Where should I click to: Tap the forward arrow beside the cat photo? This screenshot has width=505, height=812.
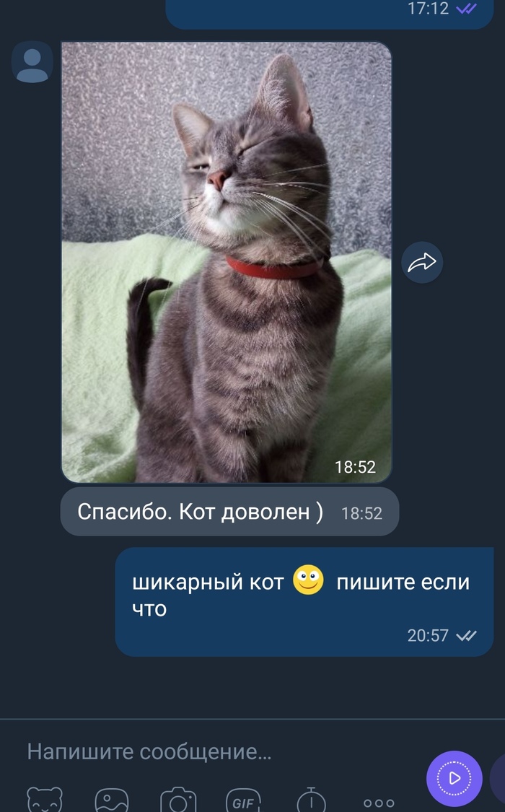pos(422,263)
